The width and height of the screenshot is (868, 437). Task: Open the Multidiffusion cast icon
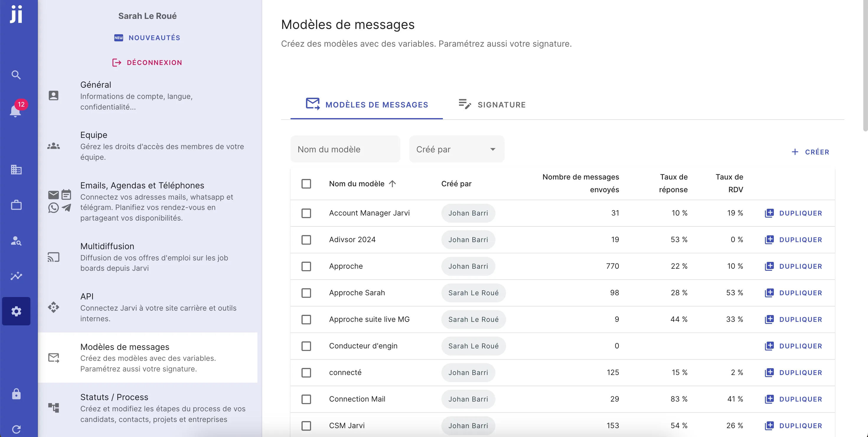coord(53,257)
